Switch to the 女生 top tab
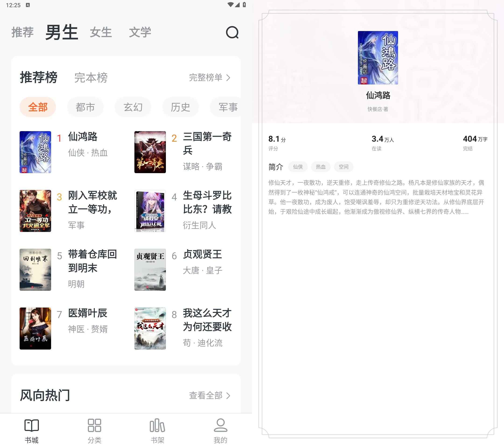This screenshot has width=504, height=448. (x=101, y=32)
